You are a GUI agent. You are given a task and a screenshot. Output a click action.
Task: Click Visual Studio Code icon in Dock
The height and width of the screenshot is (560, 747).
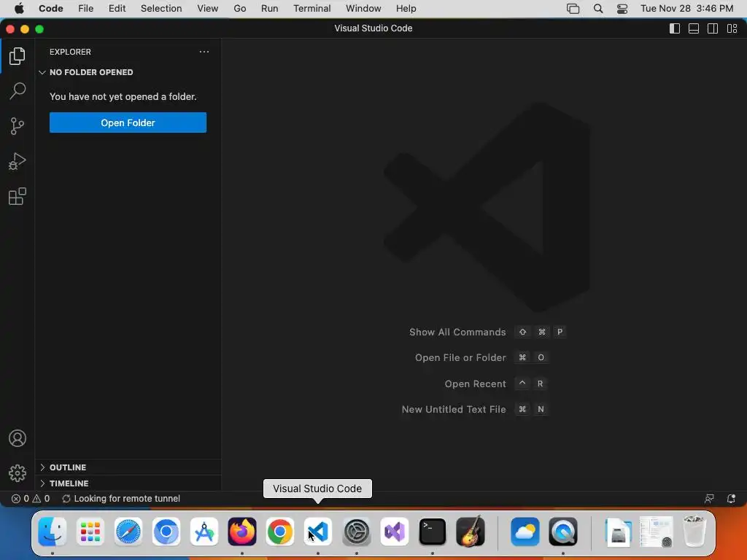coord(318,532)
